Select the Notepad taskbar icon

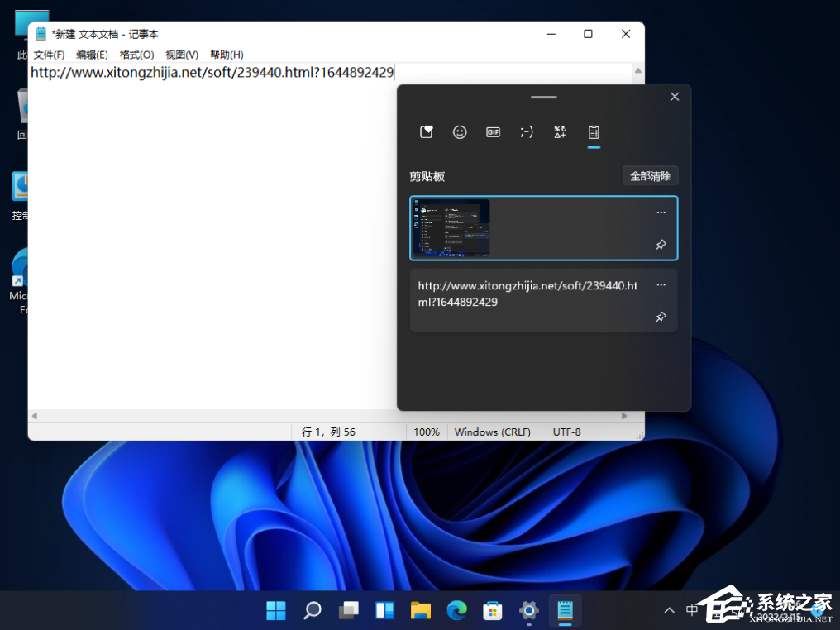point(566,609)
